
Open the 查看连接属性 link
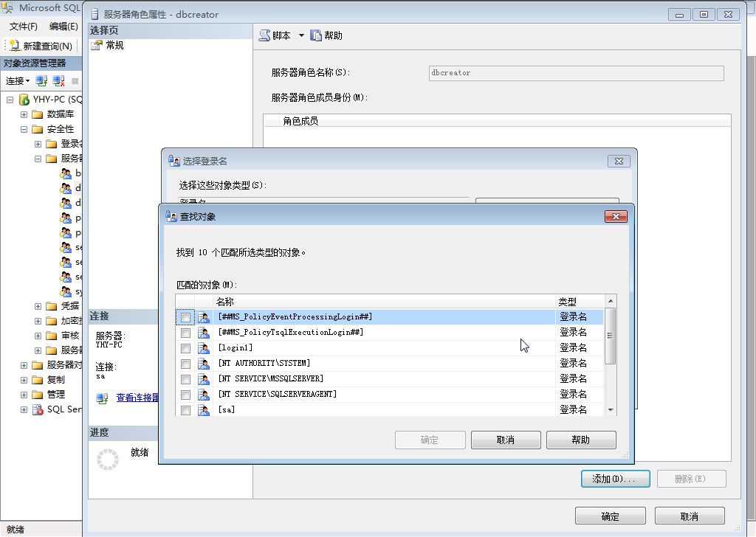click(x=137, y=398)
